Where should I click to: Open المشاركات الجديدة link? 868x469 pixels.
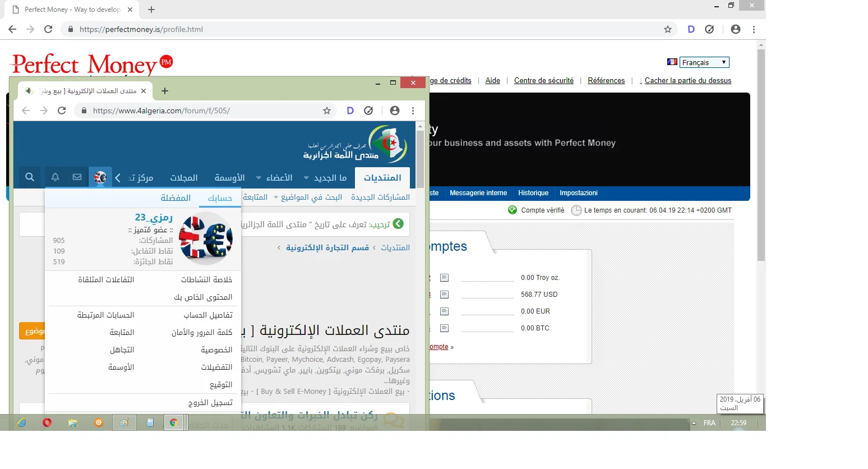point(380,197)
